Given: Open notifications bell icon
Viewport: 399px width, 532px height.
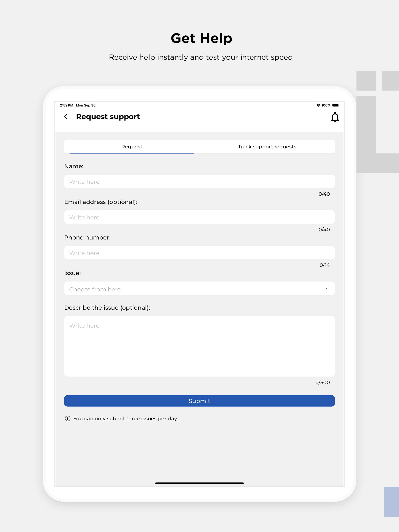Looking at the screenshot, I should click(x=335, y=117).
